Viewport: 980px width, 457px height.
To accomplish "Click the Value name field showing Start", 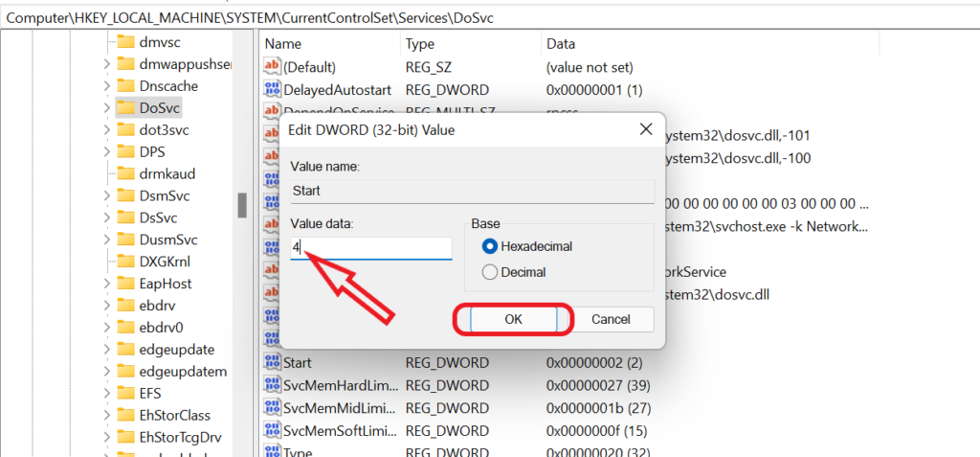I will (473, 191).
